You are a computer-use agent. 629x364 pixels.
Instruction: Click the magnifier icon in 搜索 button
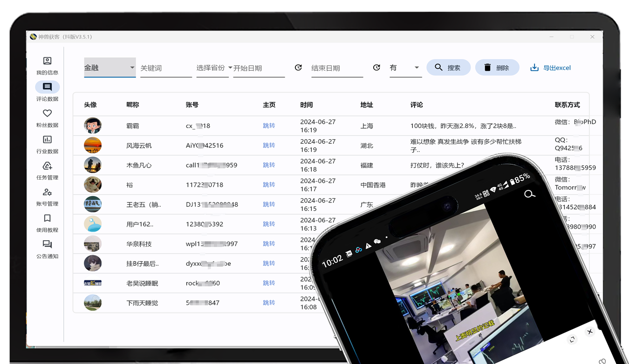(x=438, y=67)
